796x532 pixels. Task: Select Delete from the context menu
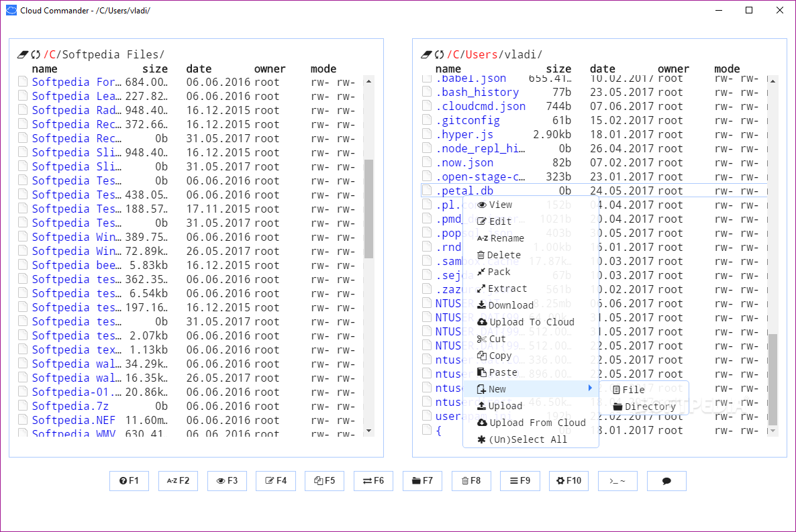[x=531, y=255]
